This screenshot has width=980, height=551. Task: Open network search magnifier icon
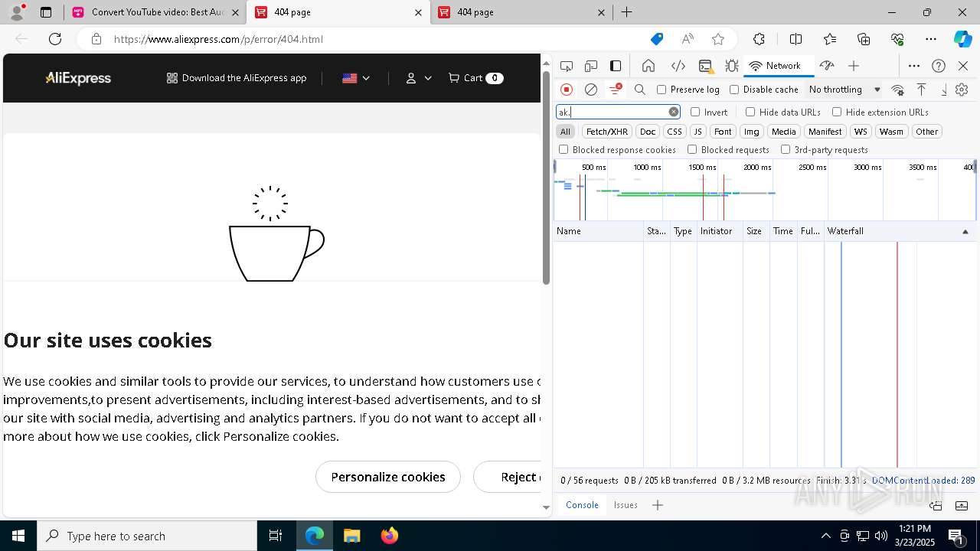coord(640,90)
